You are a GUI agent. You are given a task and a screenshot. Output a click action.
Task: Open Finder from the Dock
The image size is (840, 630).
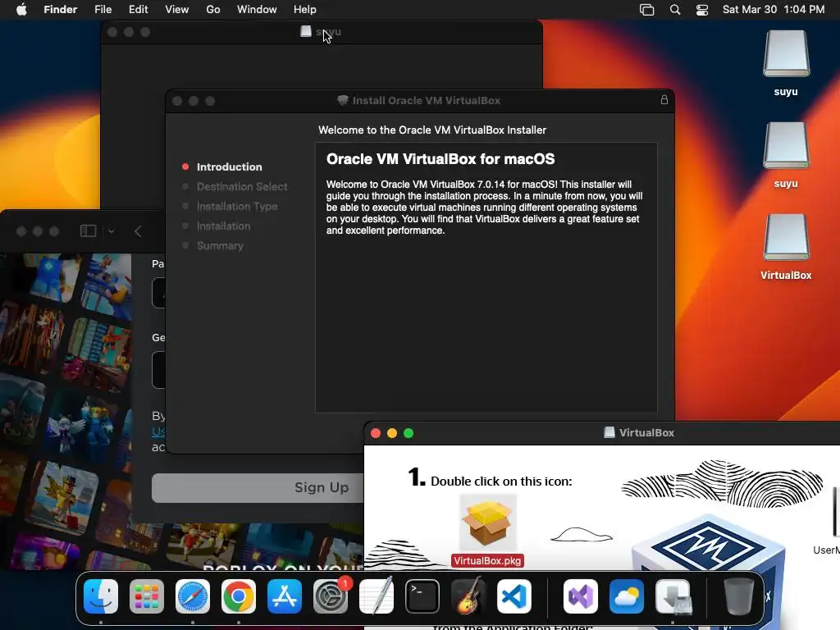[101, 596]
